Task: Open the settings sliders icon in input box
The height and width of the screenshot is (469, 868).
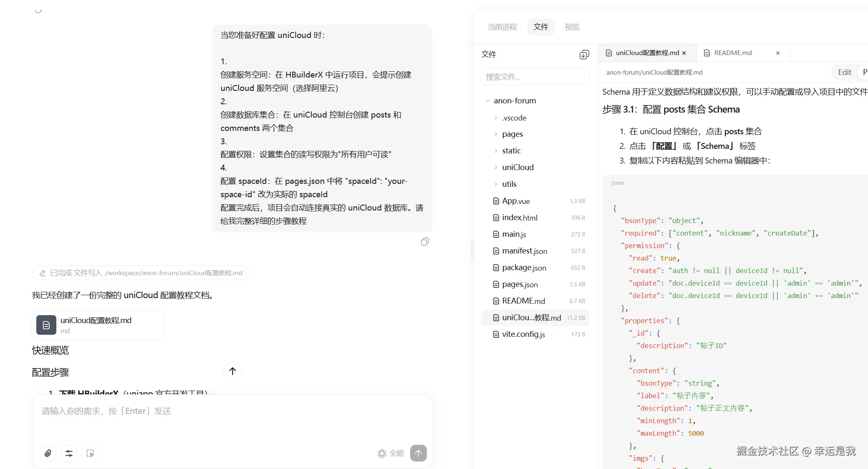Action: [x=69, y=453]
